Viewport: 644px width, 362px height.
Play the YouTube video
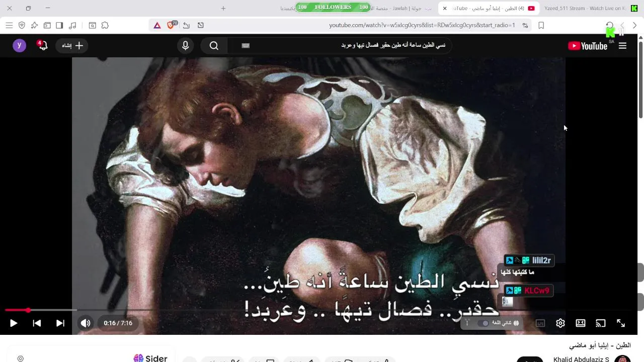pyautogui.click(x=14, y=323)
